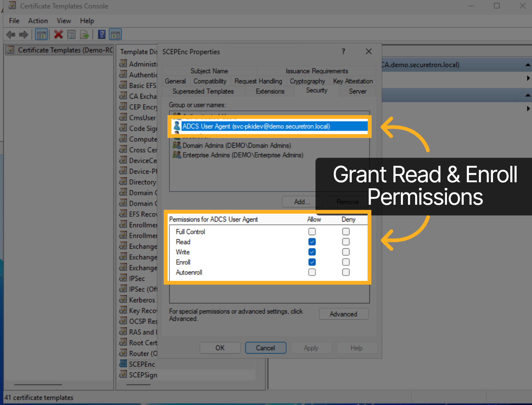The height and width of the screenshot is (405, 532).
Task: Enable Allow Autoenroll permission
Action: pyautogui.click(x=312, y=272)
